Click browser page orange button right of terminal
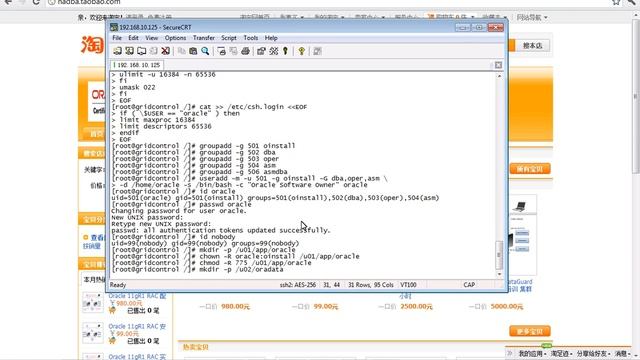Screen dimensions: 640x360 pyautogui.click(x=530, y=169)
